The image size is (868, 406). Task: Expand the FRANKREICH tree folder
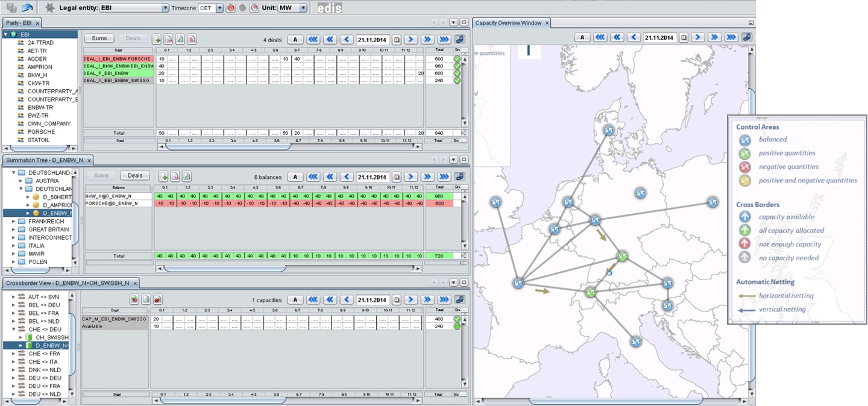(x=14, y=222)
